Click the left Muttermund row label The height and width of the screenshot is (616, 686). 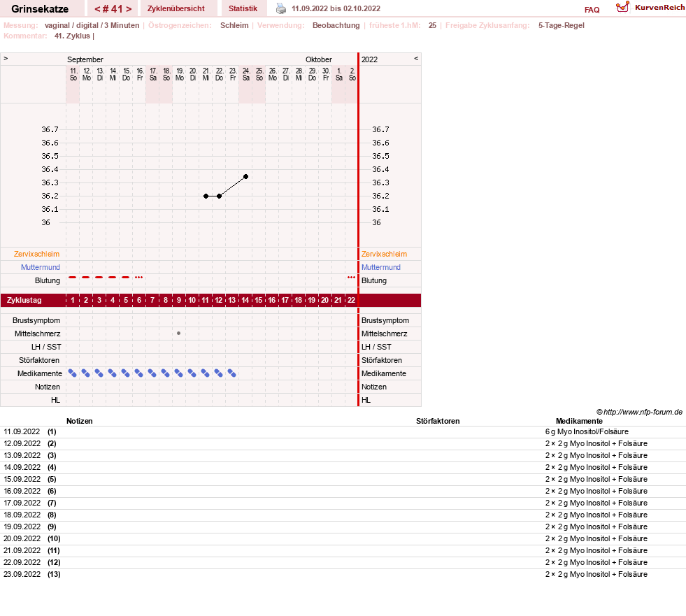41,267
